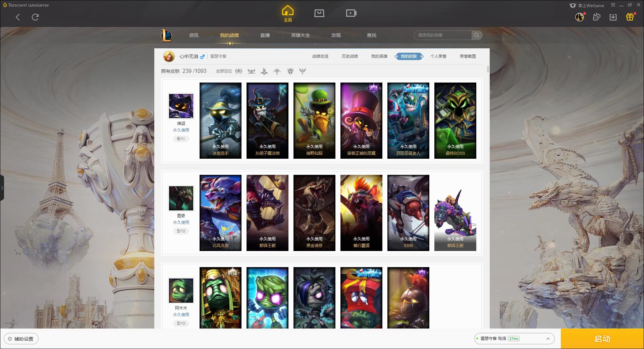Go back with the back arrow
Image resolution: width=644 pixels, height=349 pixels.
[x=18, y=17]
